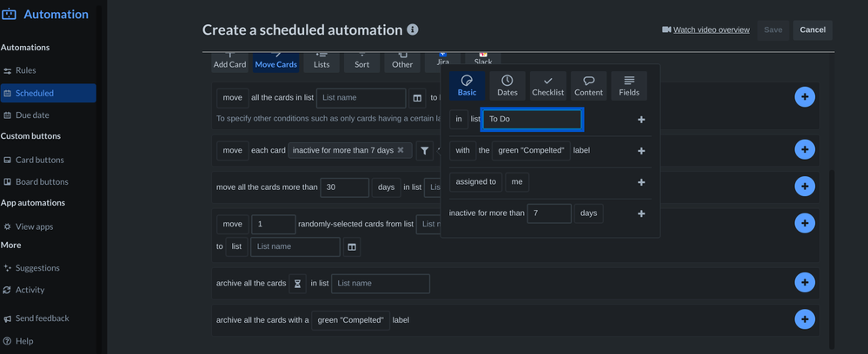Click the hourglass icon in the archive row

point(297,284)
